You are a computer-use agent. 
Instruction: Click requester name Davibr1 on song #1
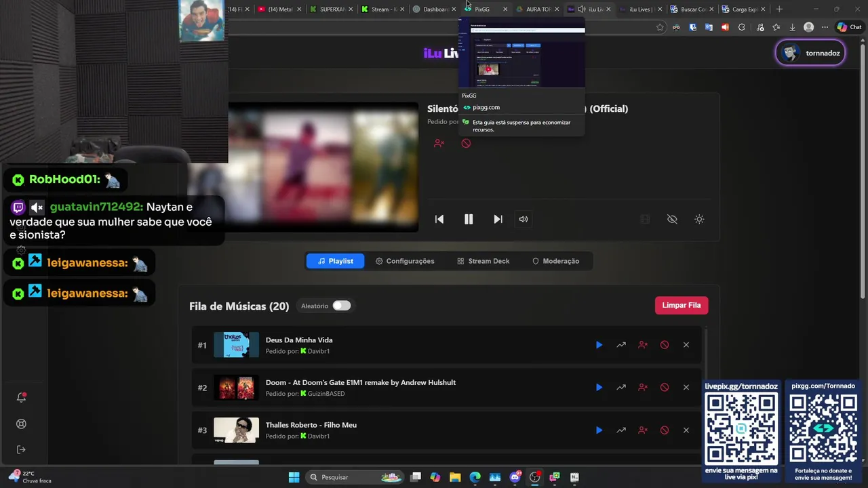pos(319,351)
